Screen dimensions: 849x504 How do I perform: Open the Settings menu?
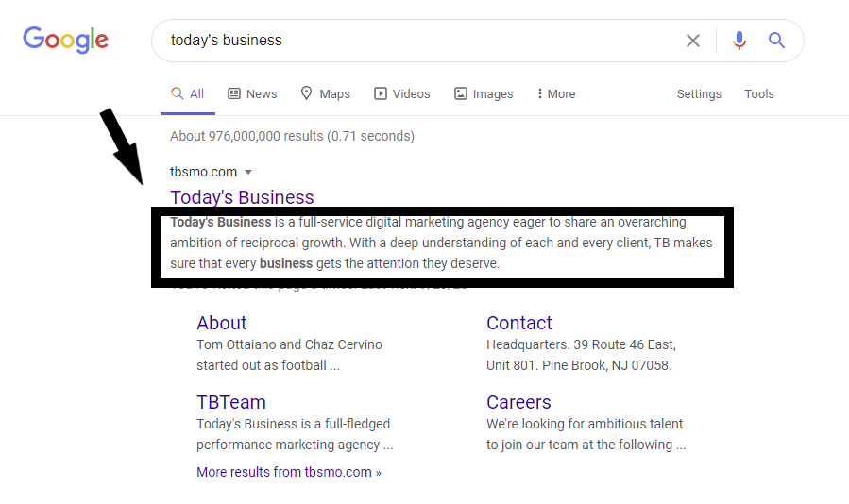coord(699,94)
